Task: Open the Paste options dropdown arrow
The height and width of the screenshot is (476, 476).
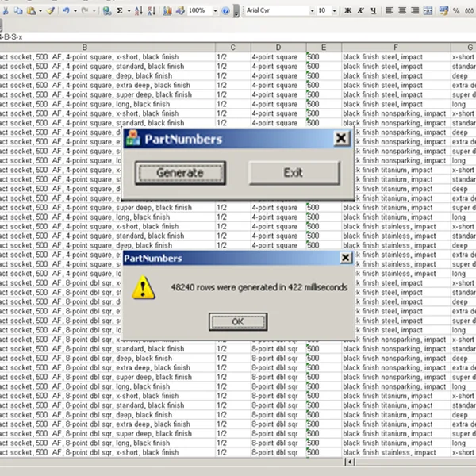Action: point(40,11)
